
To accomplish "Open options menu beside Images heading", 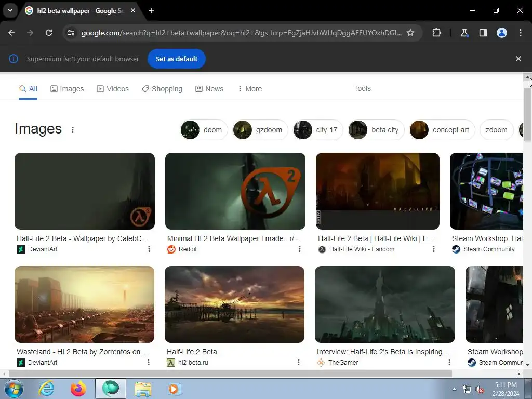I will pyautogui.click(x=73, y=129).
